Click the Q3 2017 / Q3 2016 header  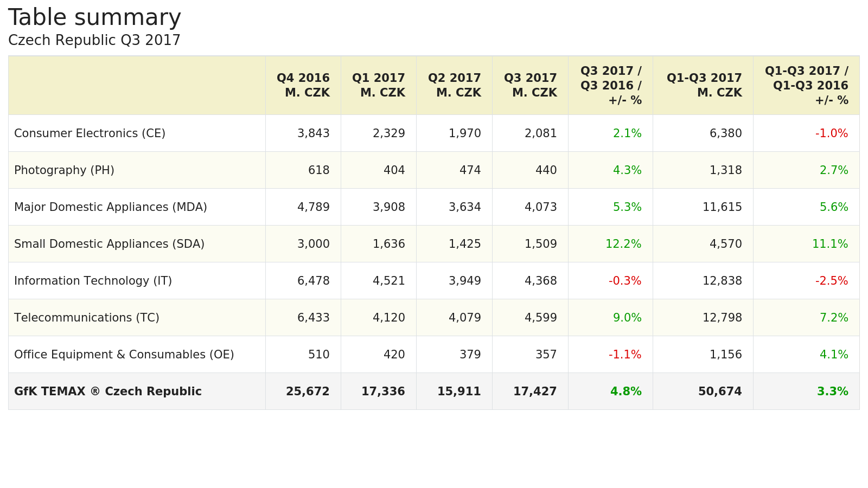point(611,86)
